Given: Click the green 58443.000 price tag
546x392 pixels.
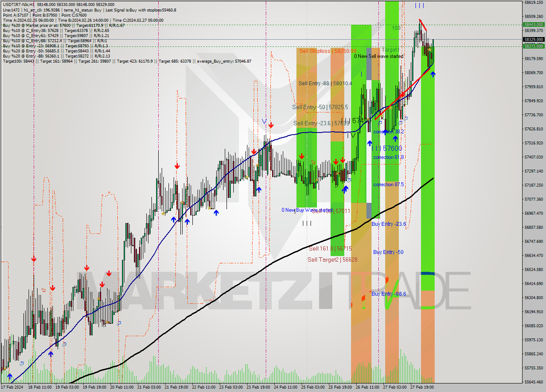Looking at the screenshot, I should (x=534, y=25).
